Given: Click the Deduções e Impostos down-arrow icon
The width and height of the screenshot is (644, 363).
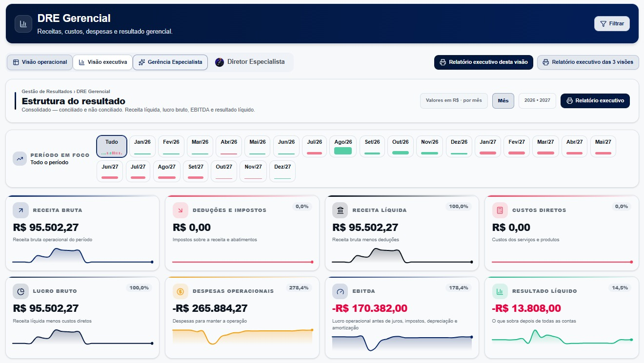Looking at the screenshot, I should (181, 210).
